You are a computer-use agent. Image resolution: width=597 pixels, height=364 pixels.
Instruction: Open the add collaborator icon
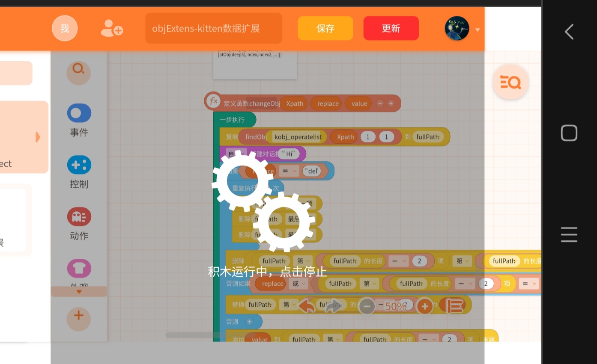[x=112, y=28]
